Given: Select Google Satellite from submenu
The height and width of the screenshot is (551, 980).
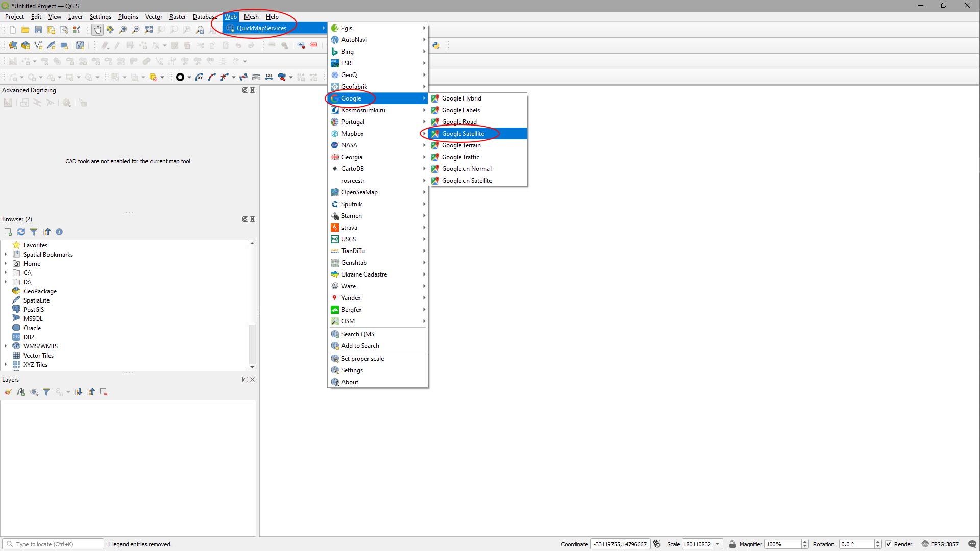Looking at the screenshot, I should point(478,134).
